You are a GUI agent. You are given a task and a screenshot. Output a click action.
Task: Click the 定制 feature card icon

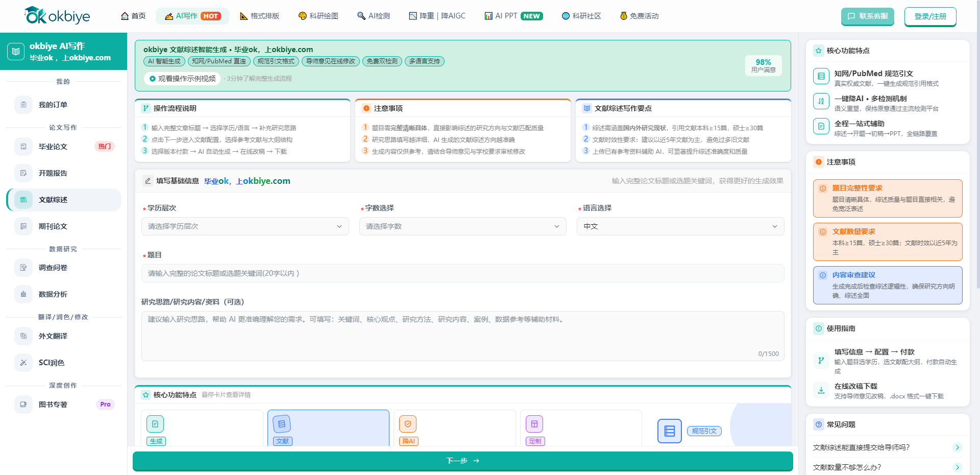(x=534, y=424)
